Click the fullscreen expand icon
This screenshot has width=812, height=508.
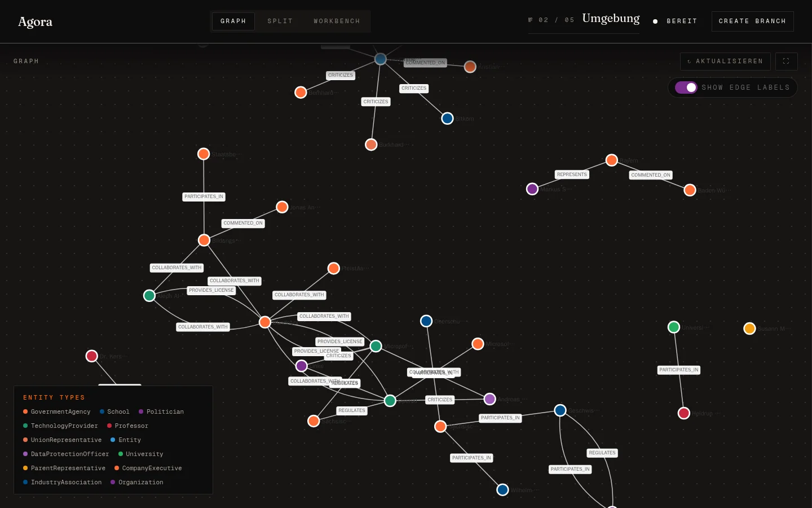(786, 62)
